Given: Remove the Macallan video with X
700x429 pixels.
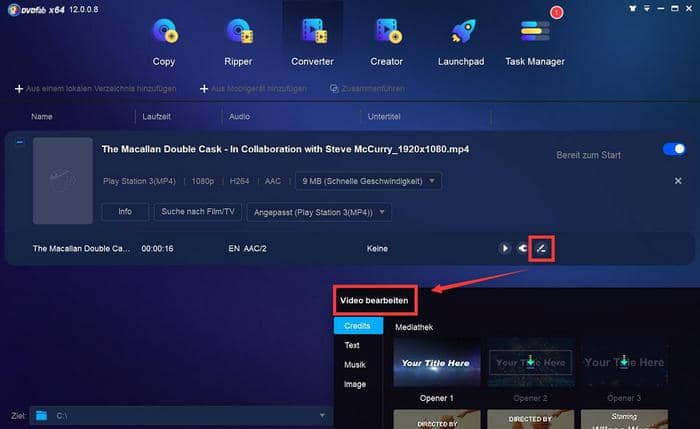Looking at the screenshot, I should (x=678, y=181).
